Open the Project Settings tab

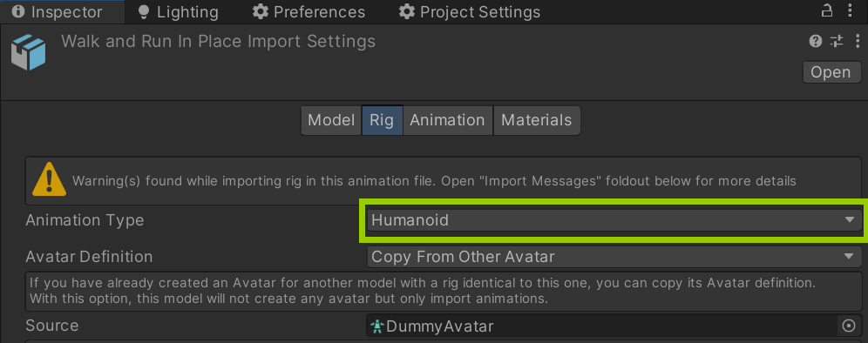click(470, 11)
